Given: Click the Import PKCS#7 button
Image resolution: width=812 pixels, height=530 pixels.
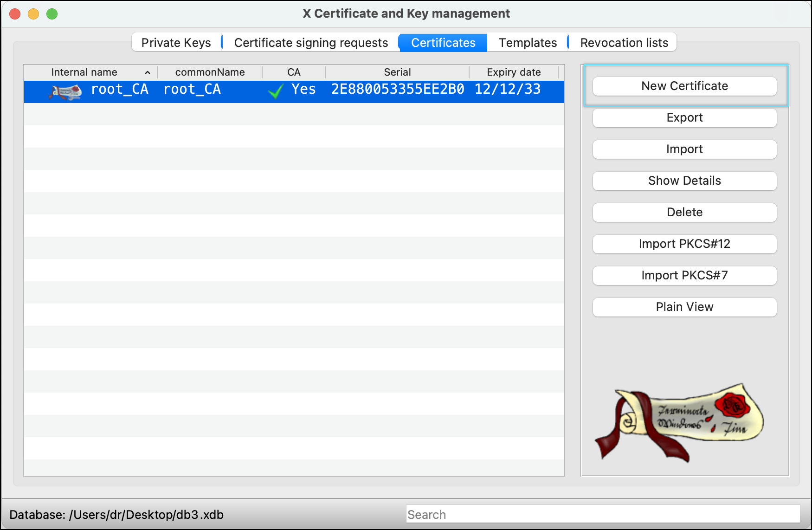Looking at the screenshot, I should pos(684,275).
